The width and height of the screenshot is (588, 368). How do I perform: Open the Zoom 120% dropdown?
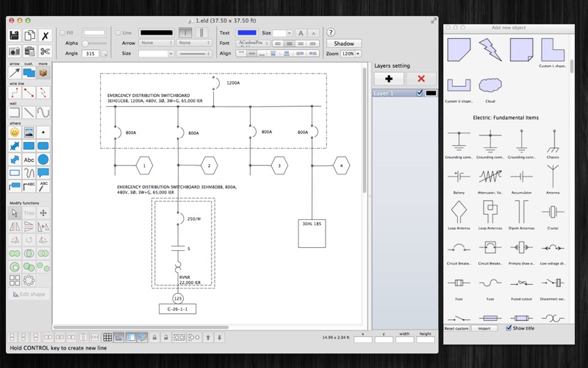click(x=352, y=54)
